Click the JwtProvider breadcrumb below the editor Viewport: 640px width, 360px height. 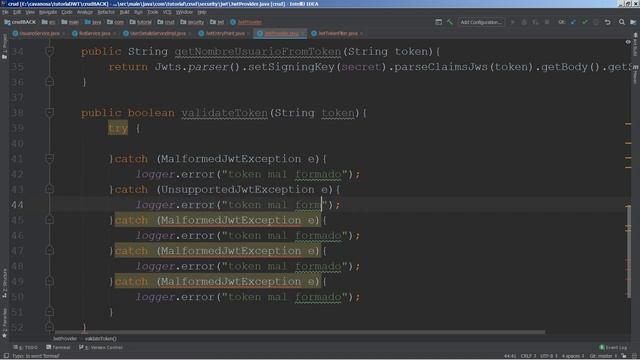coord(64,338)
